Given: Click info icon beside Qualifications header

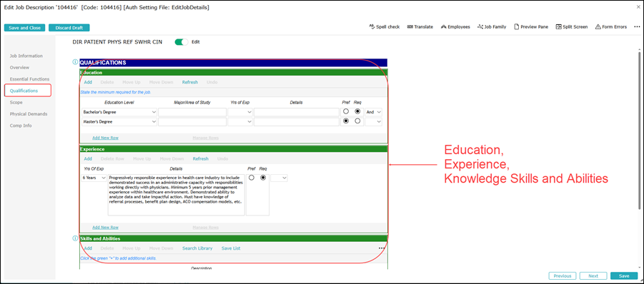Looking at the screenshot, I should tap(75, 62).
